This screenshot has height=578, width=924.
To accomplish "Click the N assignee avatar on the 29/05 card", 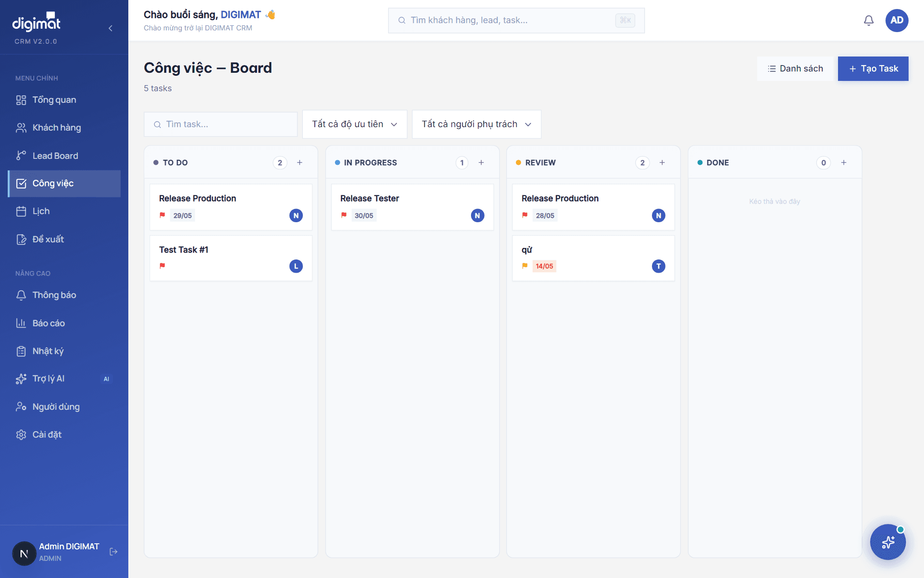I will (296, 215).
